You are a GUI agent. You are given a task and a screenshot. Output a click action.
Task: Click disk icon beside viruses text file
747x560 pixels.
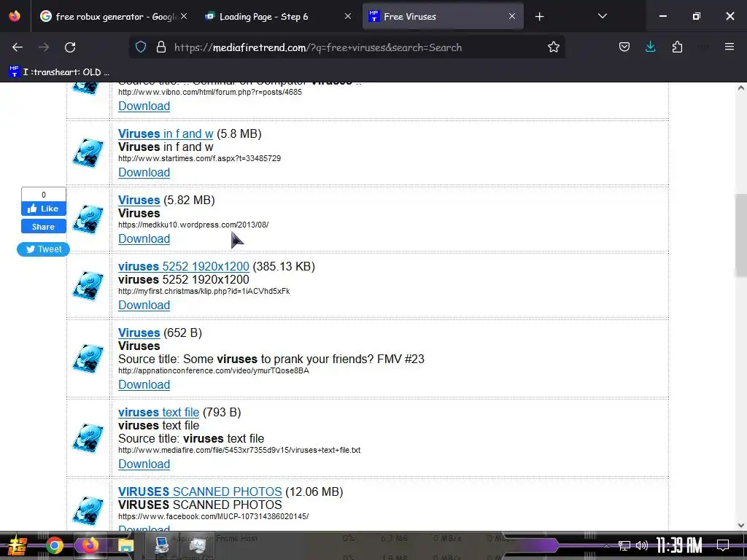(88, 438)
